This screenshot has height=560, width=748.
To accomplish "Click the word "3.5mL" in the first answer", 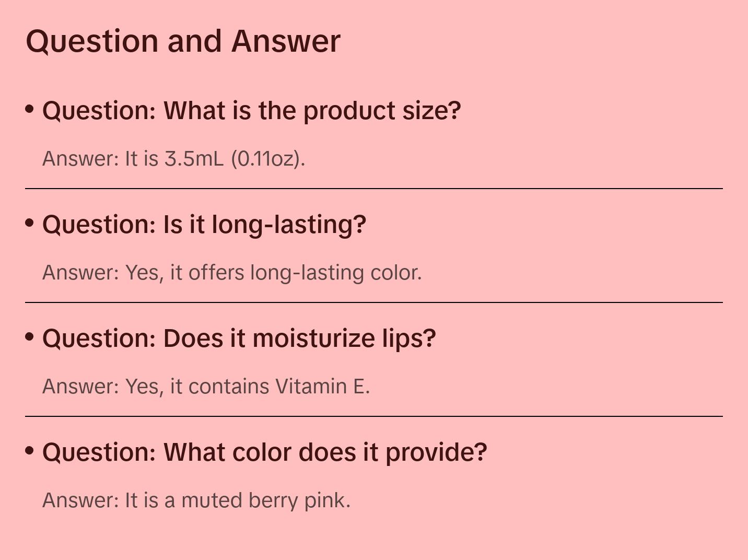I will (x=194, y=158).
